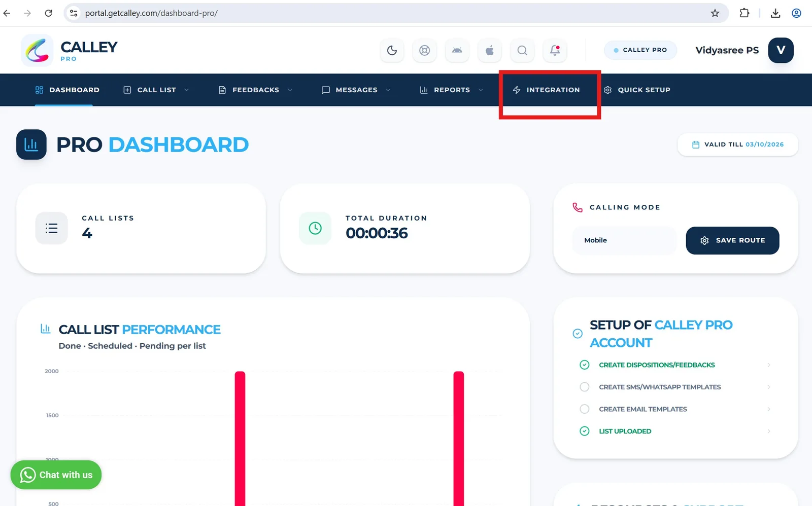
Task: Click the Call Lists list icon
Action: [x=51, y=228]
